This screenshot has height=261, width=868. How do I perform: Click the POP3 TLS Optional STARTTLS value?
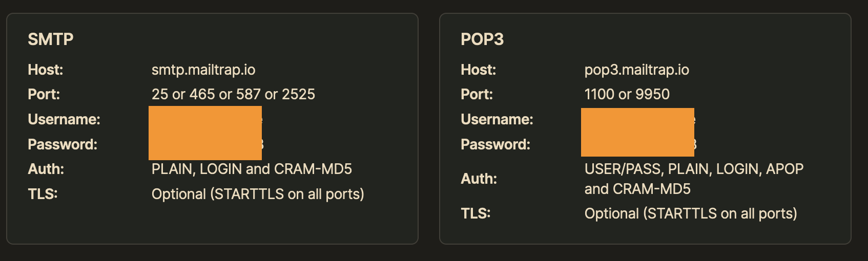pos(691,213)
